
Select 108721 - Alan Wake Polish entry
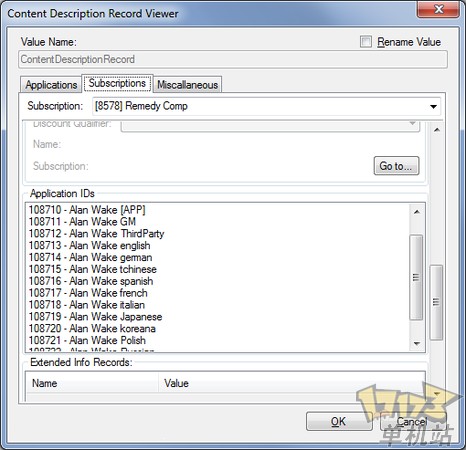[87, 340]
